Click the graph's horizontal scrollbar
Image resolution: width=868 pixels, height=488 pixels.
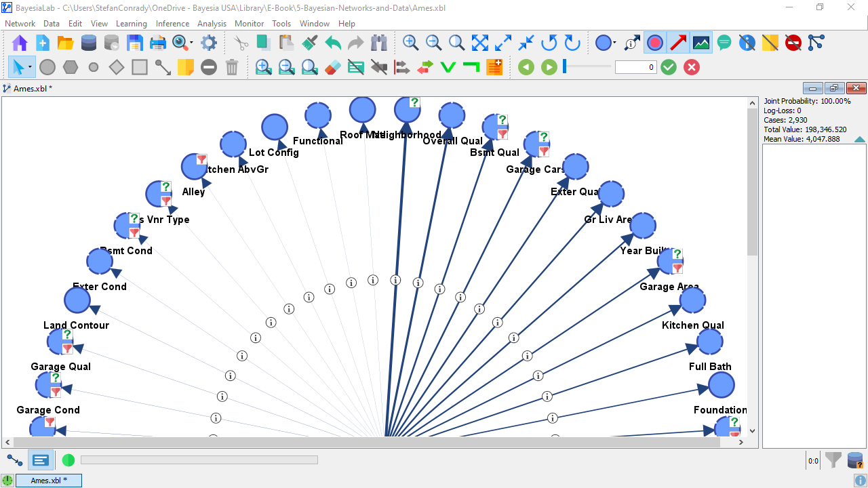coord(367,442)
